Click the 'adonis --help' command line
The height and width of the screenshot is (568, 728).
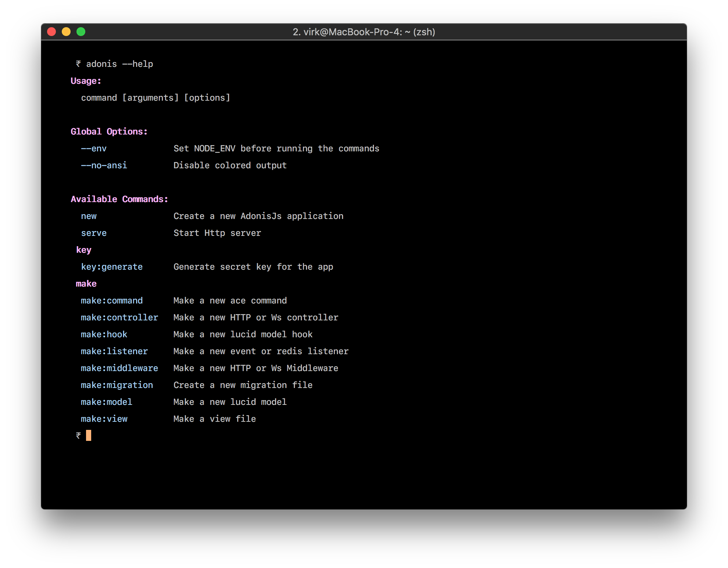pyautogui.click(x=119, y=64)
